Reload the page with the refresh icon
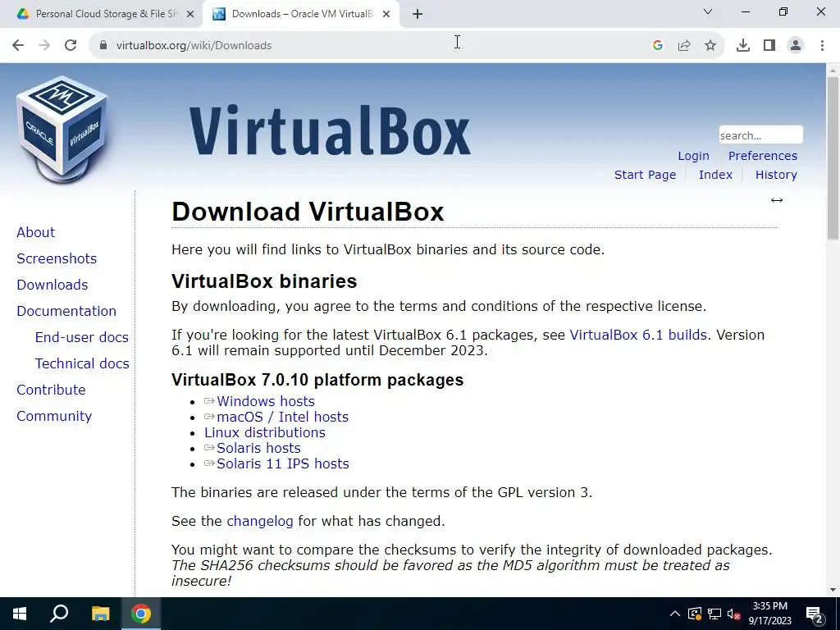This screenshot has height=630, width=840. point(71,45)
